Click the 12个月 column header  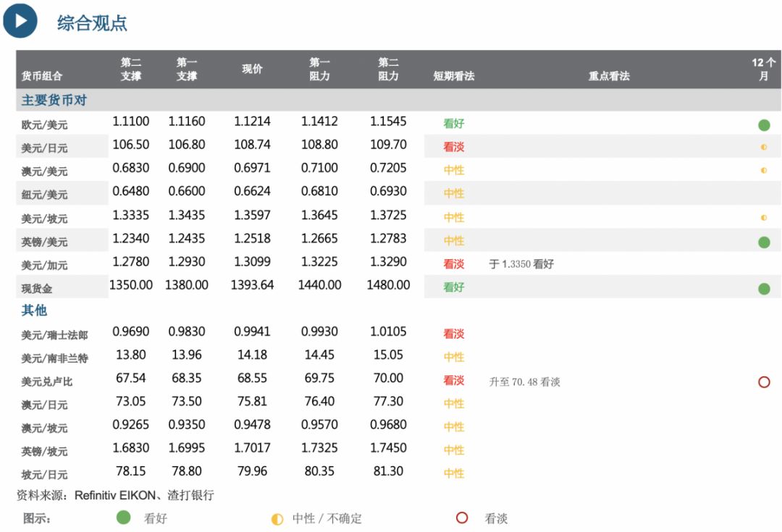coord(764,69)
